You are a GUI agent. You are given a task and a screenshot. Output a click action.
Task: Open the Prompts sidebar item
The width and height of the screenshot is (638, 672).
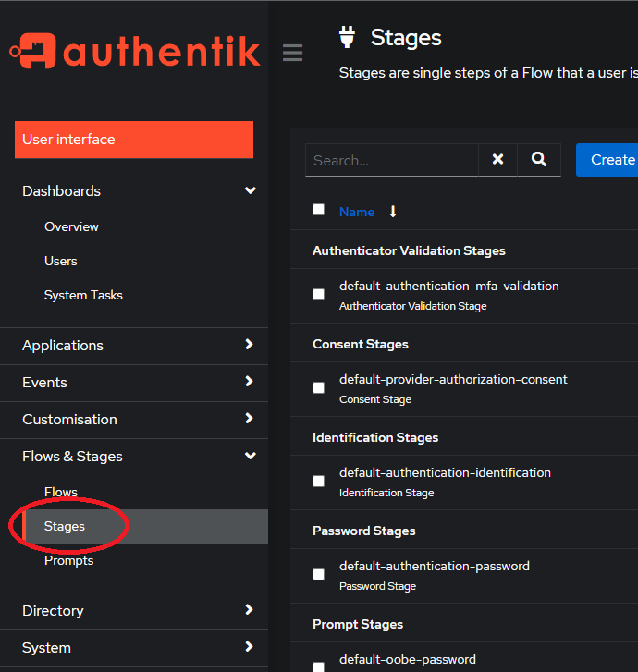click(x=69, y=560)
